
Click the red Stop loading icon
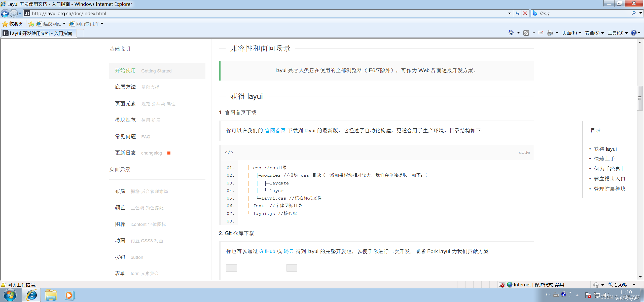525,13
